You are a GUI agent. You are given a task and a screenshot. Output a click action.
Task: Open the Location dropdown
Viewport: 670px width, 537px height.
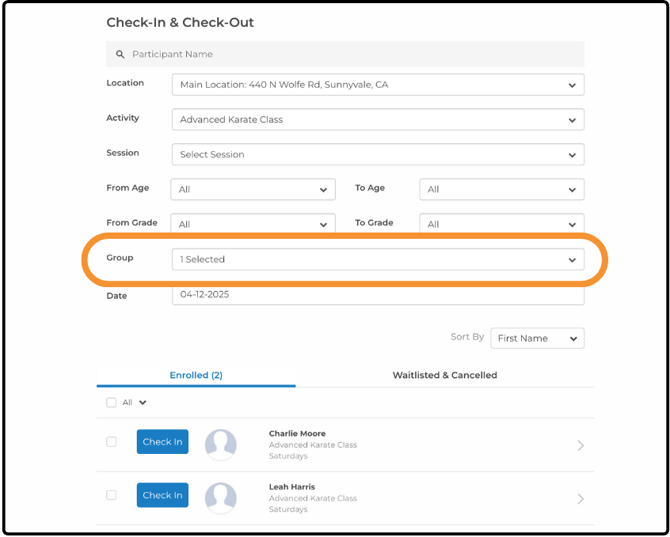coord(378,85)
